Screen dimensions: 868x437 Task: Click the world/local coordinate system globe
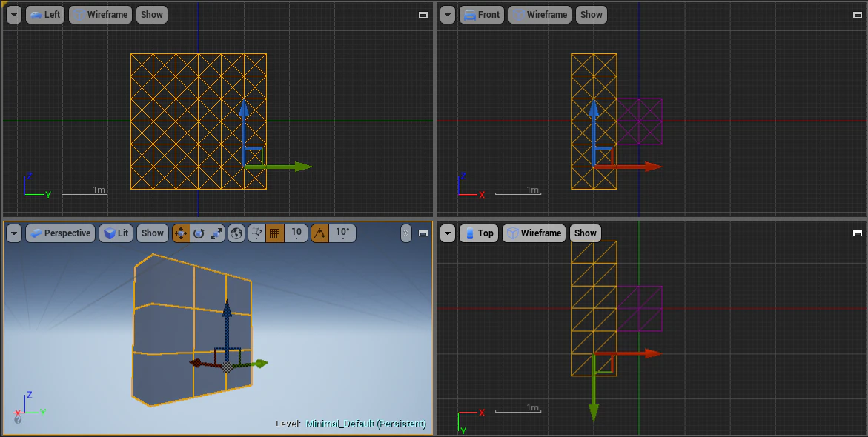(236, 233)
